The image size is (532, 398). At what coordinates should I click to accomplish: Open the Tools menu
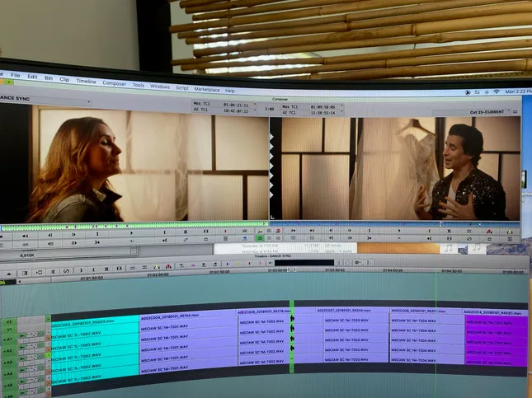point(138,85)
